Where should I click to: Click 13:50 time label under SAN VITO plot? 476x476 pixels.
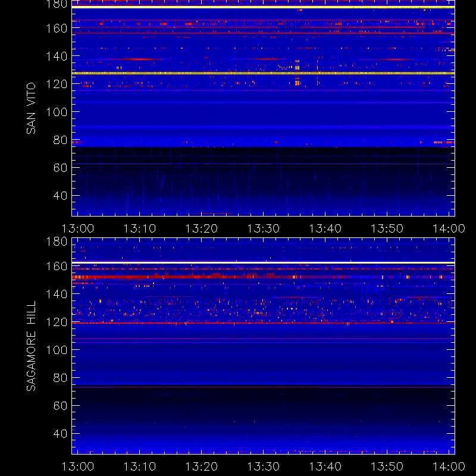pos(387,228)
